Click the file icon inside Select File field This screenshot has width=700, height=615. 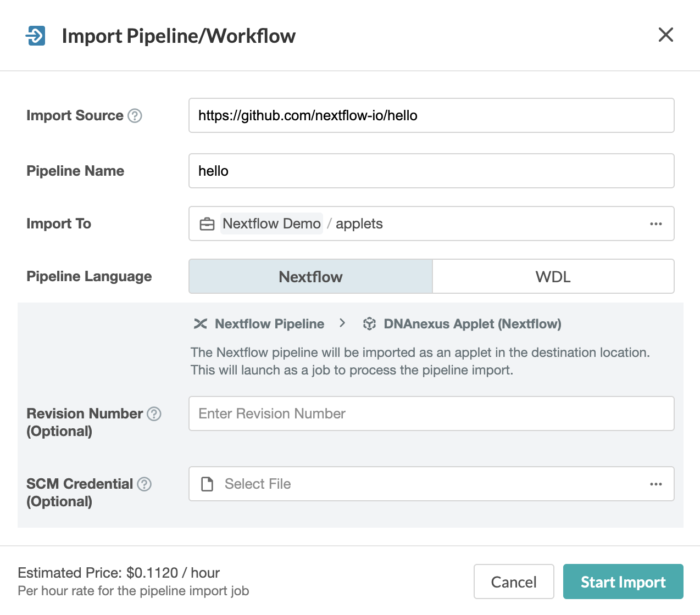pos(207,484)
